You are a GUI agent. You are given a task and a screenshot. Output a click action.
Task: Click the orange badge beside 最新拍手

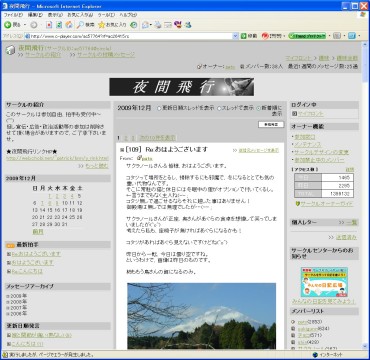pos(10,245)
